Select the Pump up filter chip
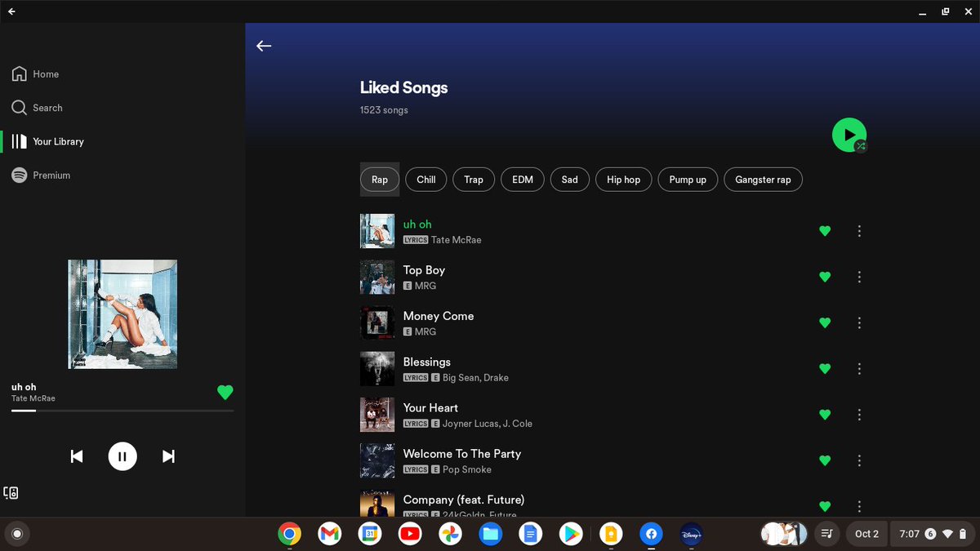This screenshot has height=551, width=980. [688, 180]
